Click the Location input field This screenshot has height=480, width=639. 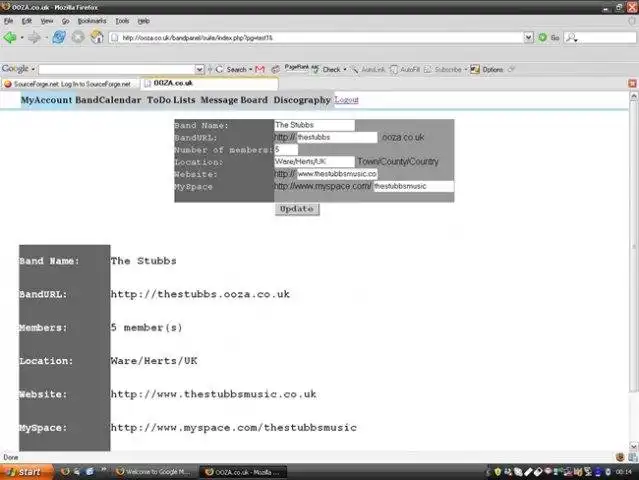tap(314, 162)
